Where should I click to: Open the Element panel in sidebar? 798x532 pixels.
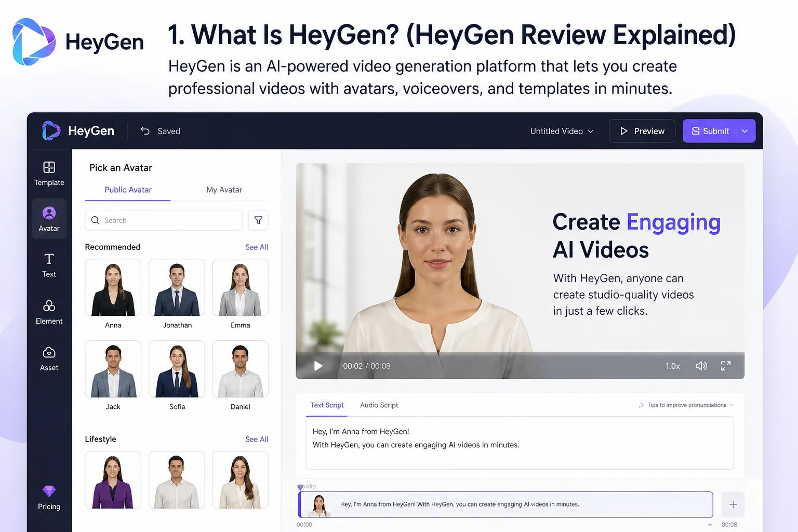click(49, 312)
